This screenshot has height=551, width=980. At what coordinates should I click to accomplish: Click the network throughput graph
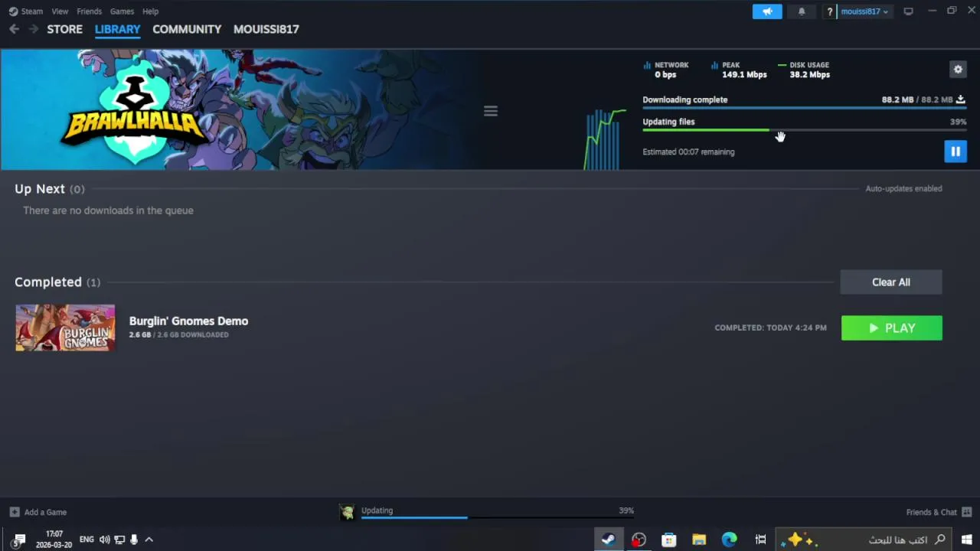[x=605, y=139]
